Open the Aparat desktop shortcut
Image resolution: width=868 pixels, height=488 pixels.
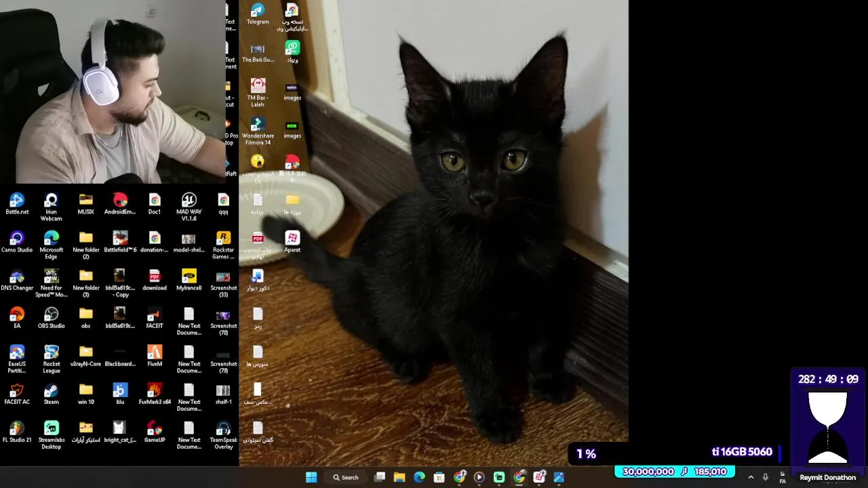[x=292, y=241]
